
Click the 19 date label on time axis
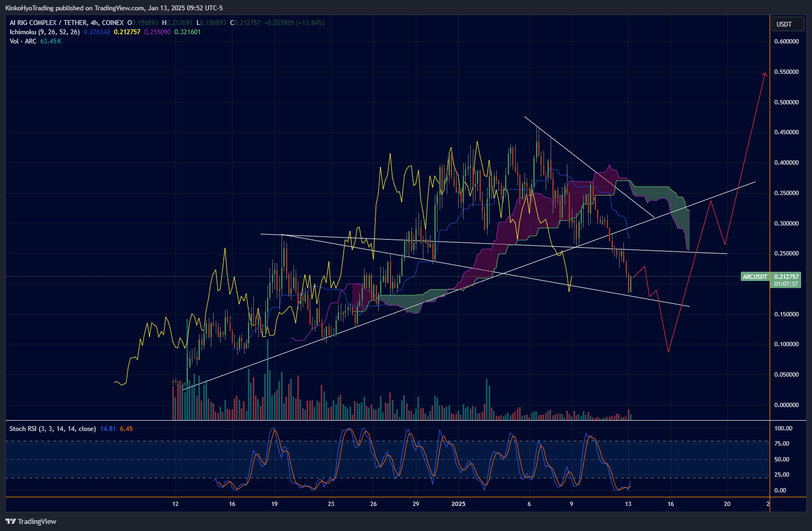click(x=274, y=504)
